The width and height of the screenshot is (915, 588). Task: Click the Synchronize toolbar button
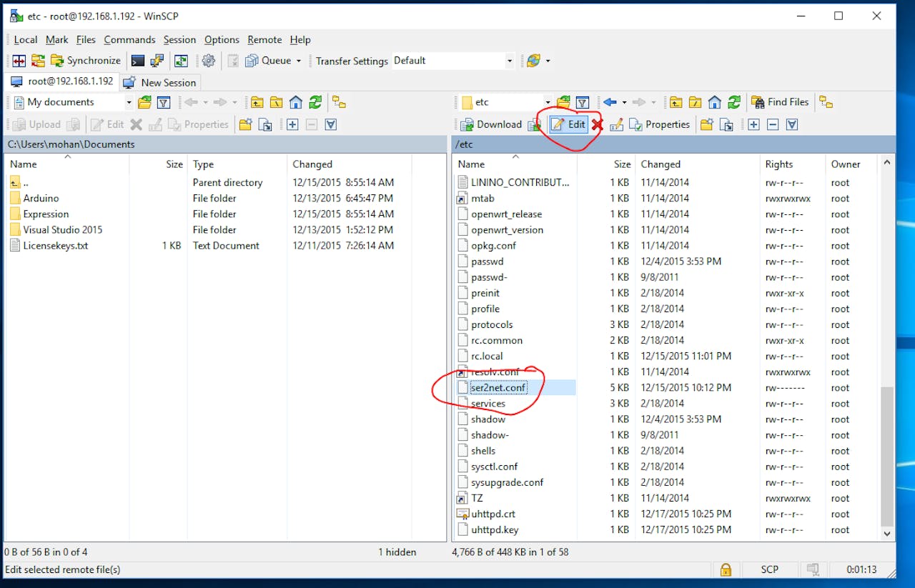click(85, 61)
